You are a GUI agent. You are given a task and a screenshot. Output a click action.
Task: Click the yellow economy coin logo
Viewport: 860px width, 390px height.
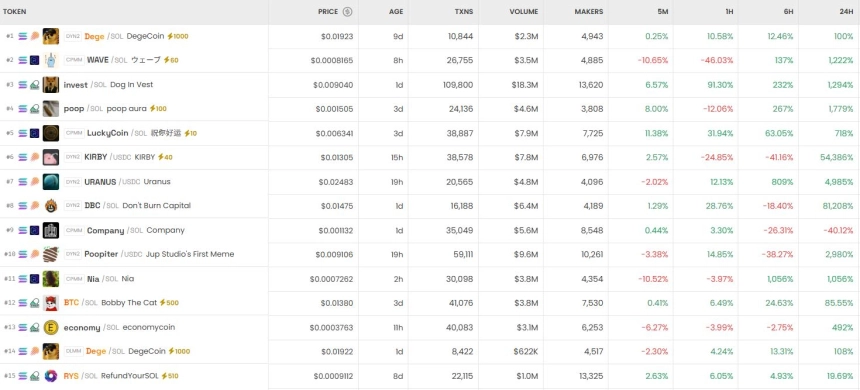click(x=51, y=327)
